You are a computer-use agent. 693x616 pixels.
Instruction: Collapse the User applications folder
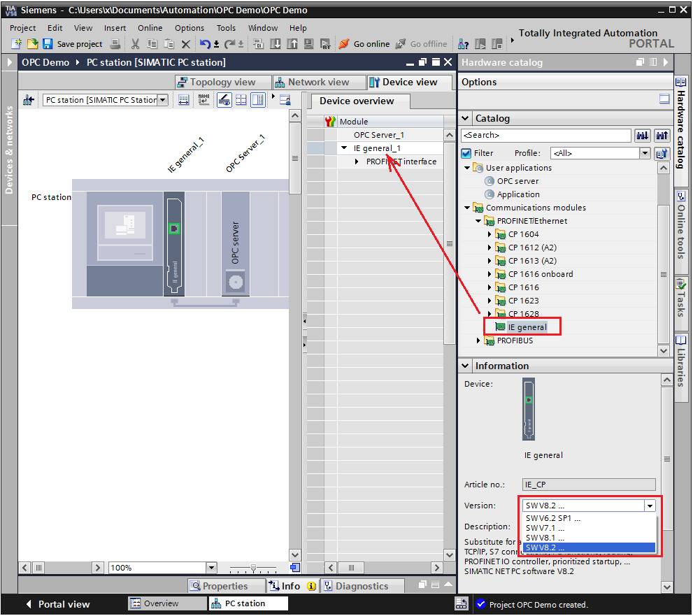(x=466, y=168)
